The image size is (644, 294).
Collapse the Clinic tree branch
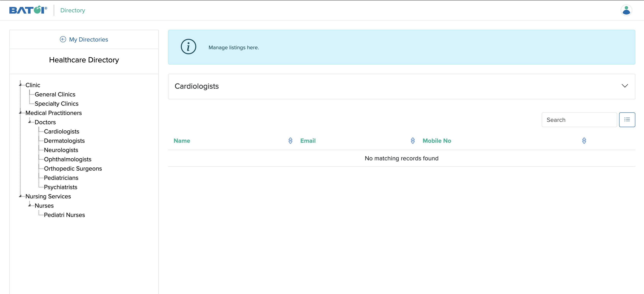[x=20, y=85]
